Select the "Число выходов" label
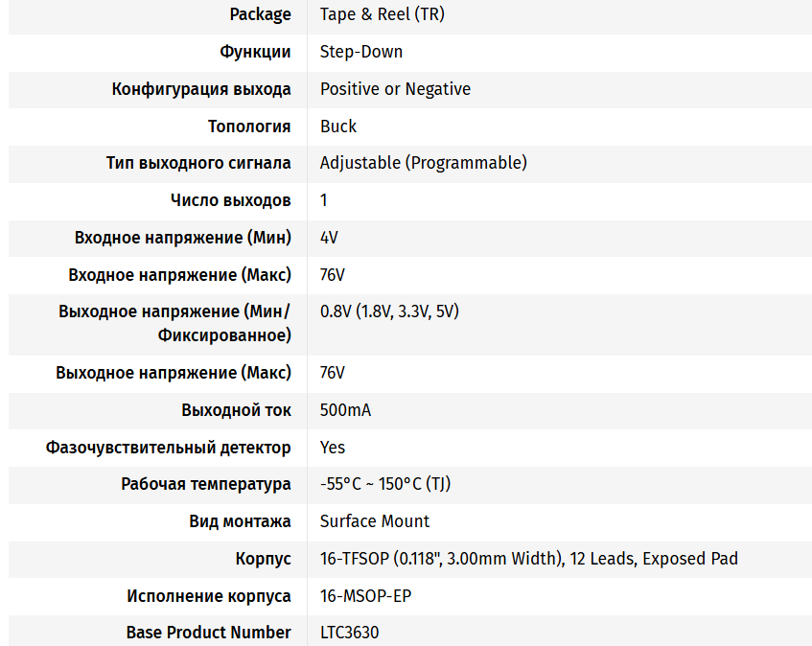 pyautogui.click(x=231, y=200)
